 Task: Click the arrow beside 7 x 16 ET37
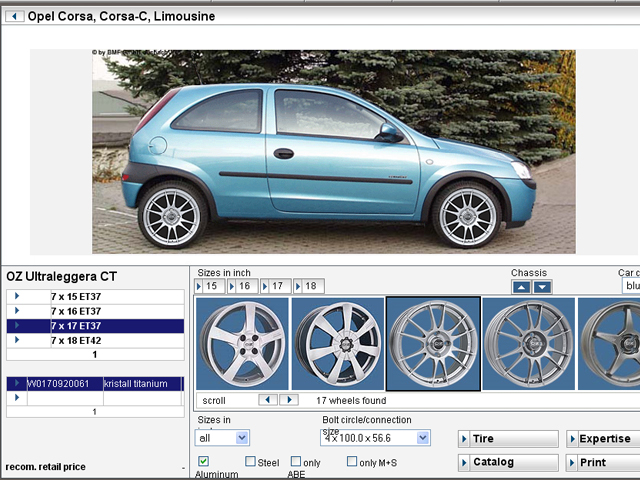(17, 311)
